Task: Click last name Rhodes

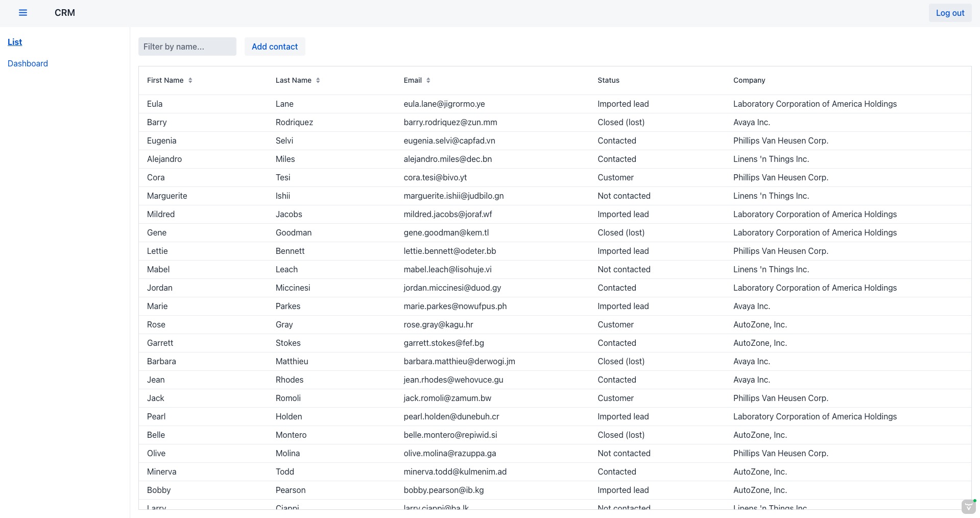Action: [290, 380]
